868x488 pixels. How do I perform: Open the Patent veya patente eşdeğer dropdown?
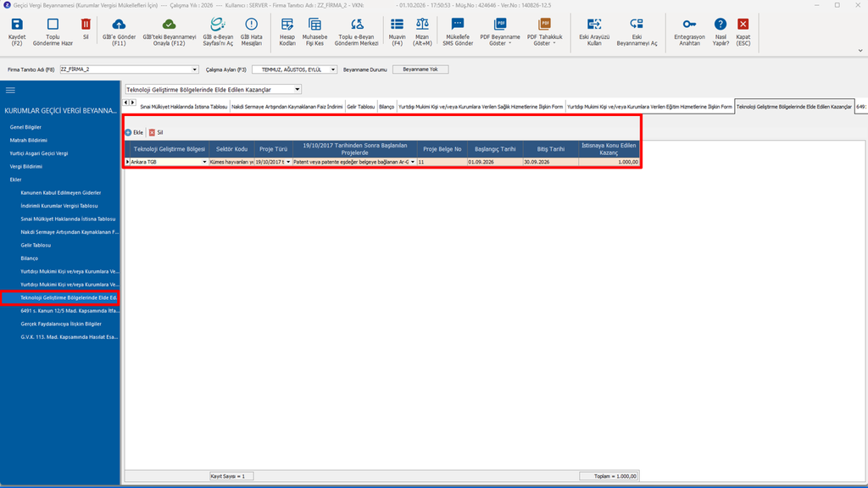[413, 162]
